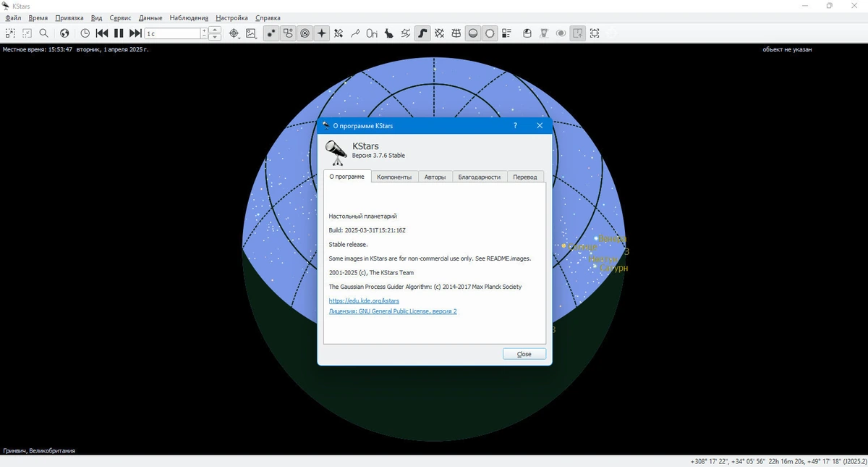Toggle the Milky Way display
The image size is (868, 467).
coord(422,33)
